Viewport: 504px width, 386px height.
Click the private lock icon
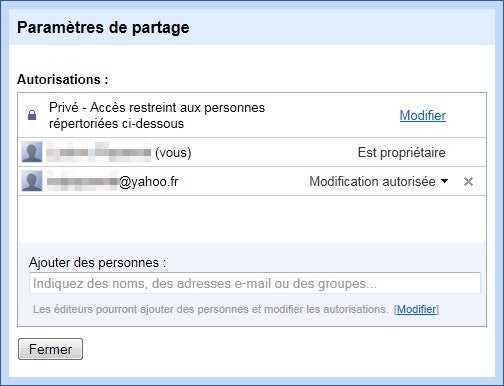pyautogui.click(x=32, y=115)
